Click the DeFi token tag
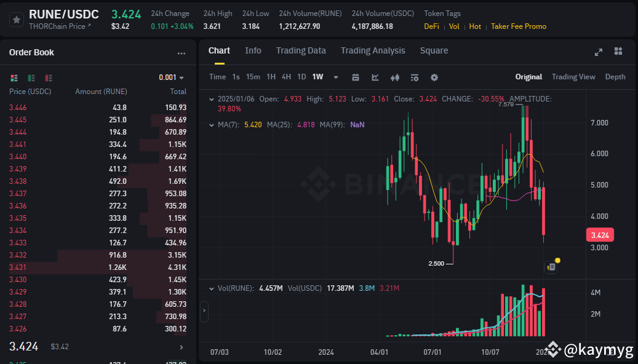 431,26
